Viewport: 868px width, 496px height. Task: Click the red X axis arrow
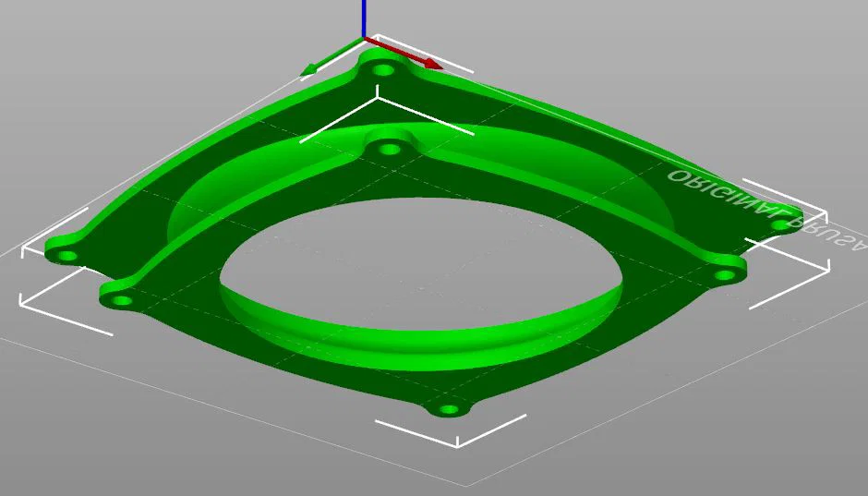click(404, 54)
